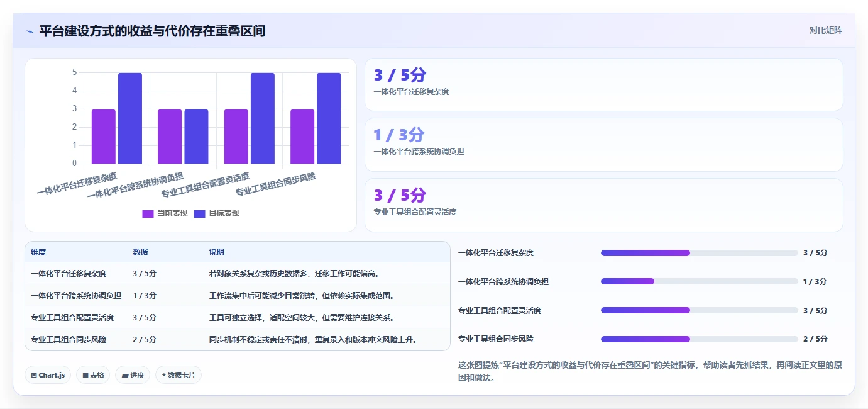Click the summary paragraph starting 这张图提炼
The height and width of the screenshot is (409, 868).
651,372
